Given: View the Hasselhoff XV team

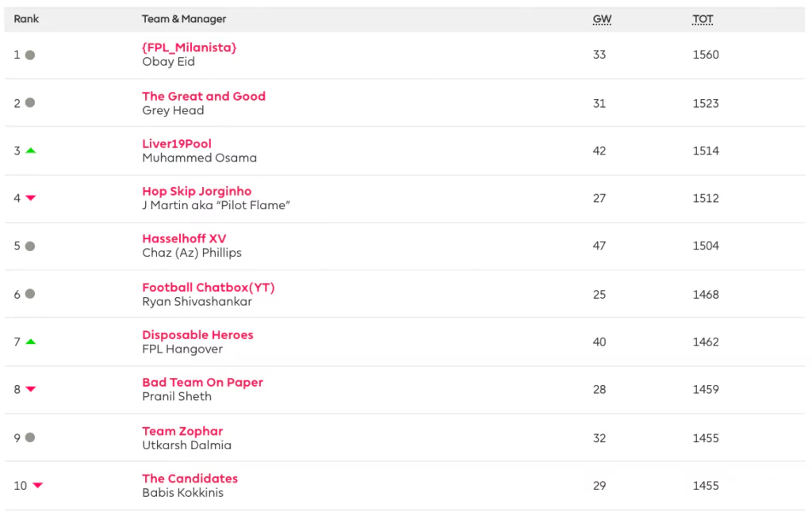Looking at the screenshot, I should point(184,239).
